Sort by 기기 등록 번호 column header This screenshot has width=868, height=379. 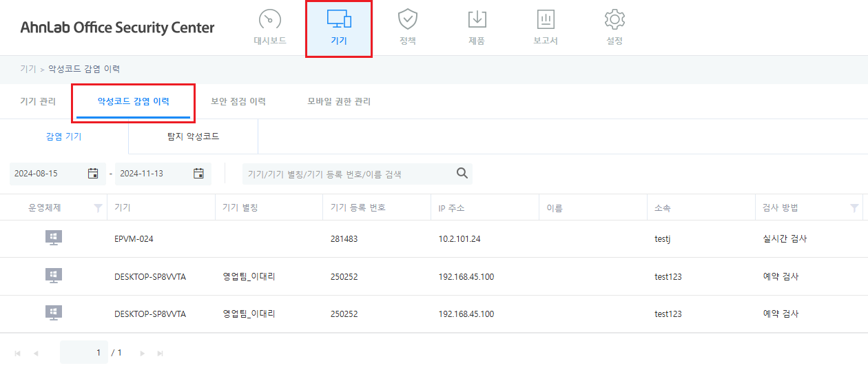358,208
